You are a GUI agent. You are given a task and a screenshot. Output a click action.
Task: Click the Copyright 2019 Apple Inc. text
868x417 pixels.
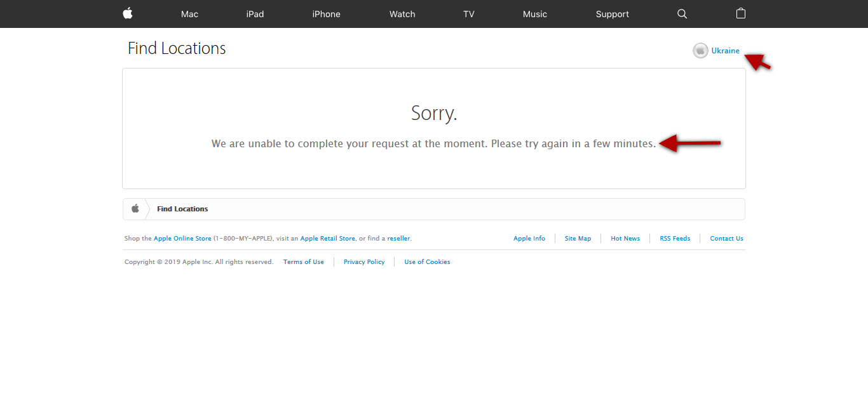pyautogui.click(x=199, y=262)
